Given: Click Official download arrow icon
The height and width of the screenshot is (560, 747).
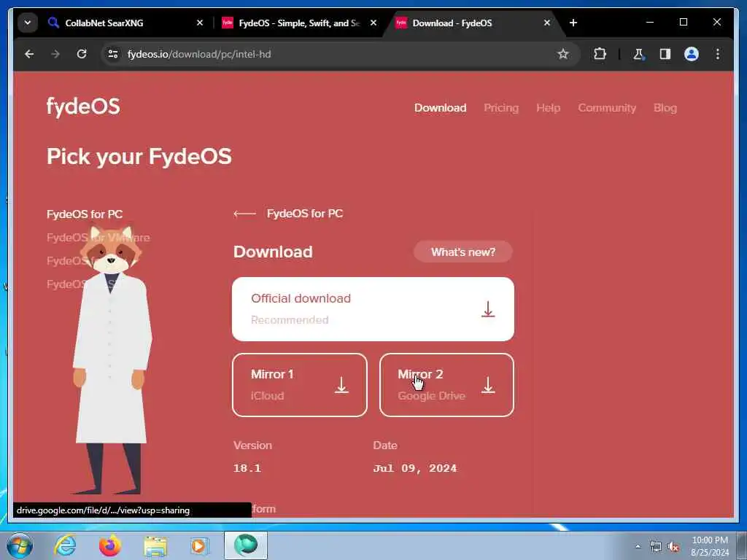Looking at the screenshot, I should click(x=488, y=309).
